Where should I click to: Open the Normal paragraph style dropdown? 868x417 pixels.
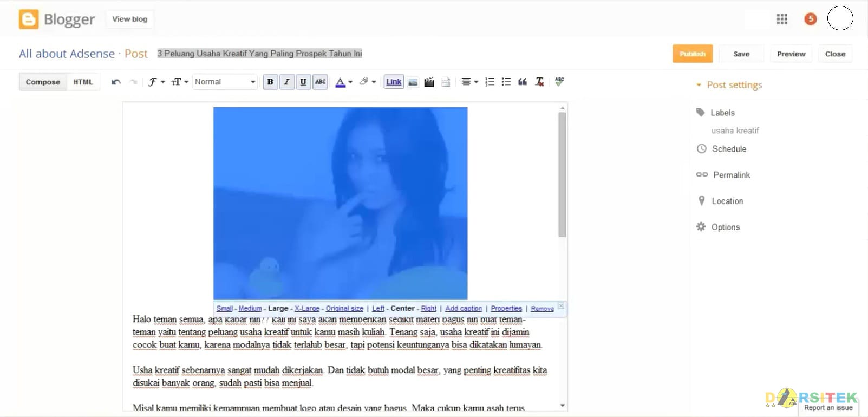pyautogui.click(x=225, y=82)
